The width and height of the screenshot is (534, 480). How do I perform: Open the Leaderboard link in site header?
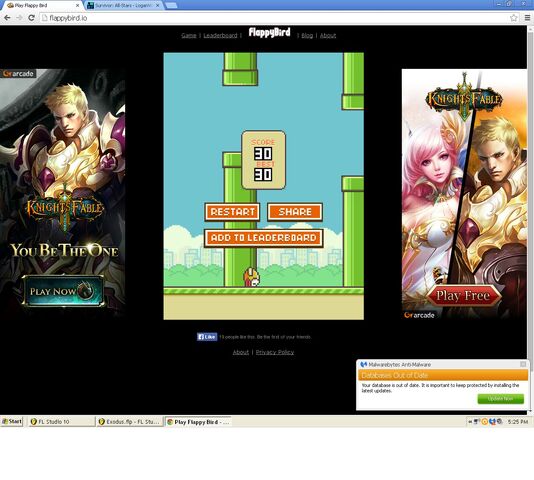pos(220,35)
